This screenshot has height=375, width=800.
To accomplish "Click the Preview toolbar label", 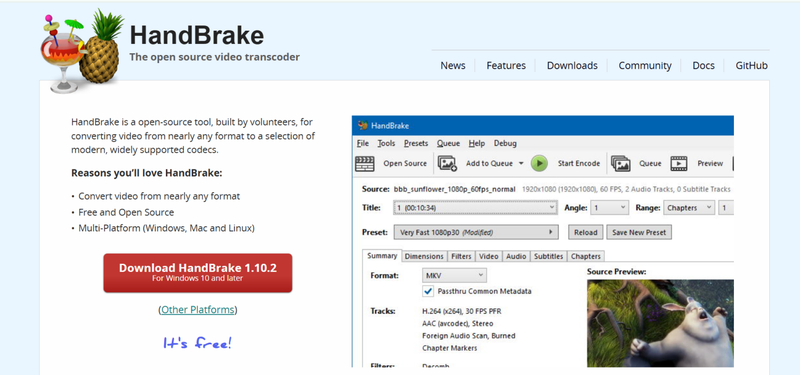I will point(710,164).
